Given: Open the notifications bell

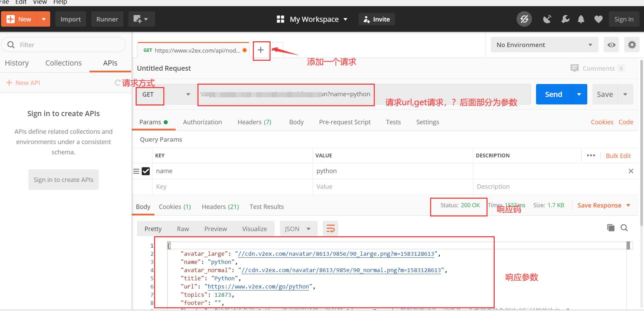Looking at the screenshot, I should pyautogui.click(x=581, y=19).
